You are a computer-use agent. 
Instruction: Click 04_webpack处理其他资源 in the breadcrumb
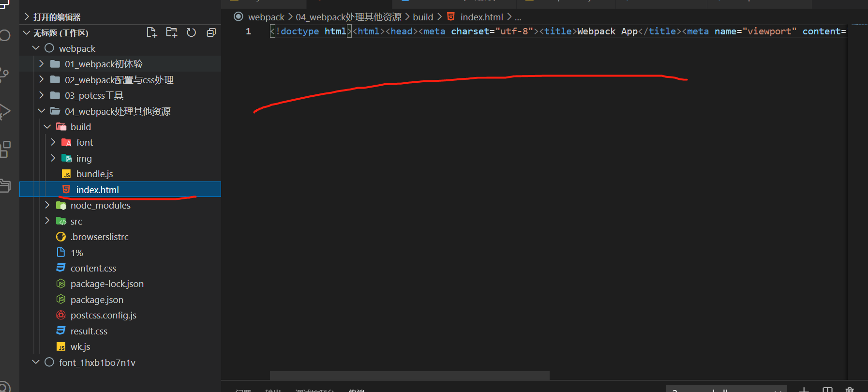coord(348,17)
